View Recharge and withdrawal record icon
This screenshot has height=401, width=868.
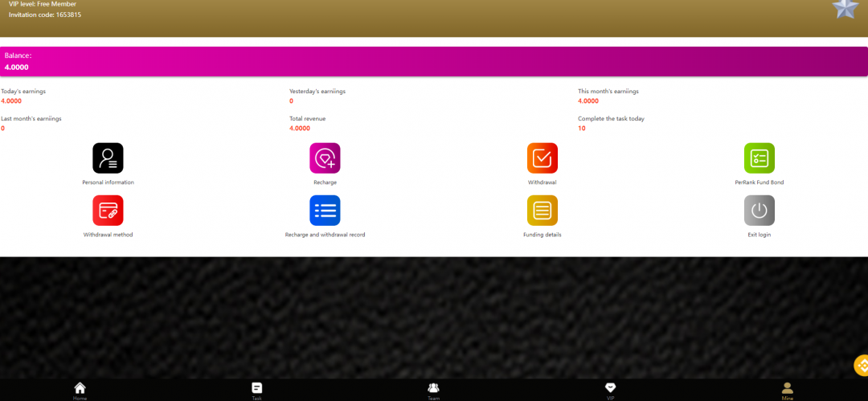[325, 211]
